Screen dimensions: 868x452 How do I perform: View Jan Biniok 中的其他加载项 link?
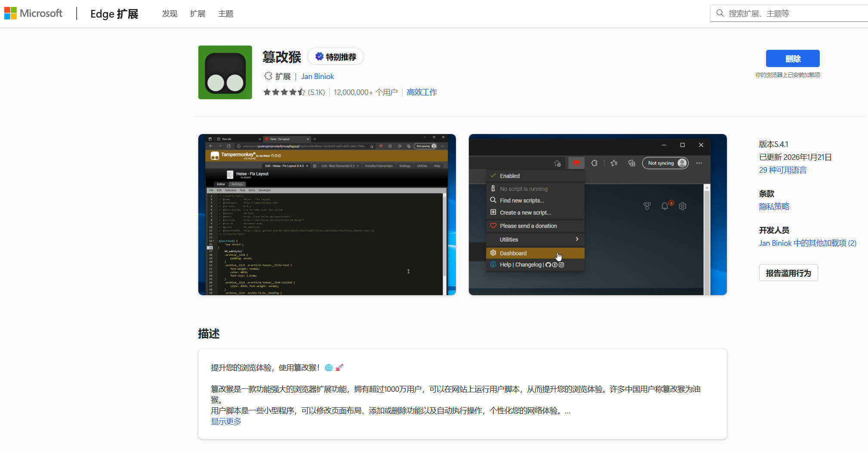(807, 243)
